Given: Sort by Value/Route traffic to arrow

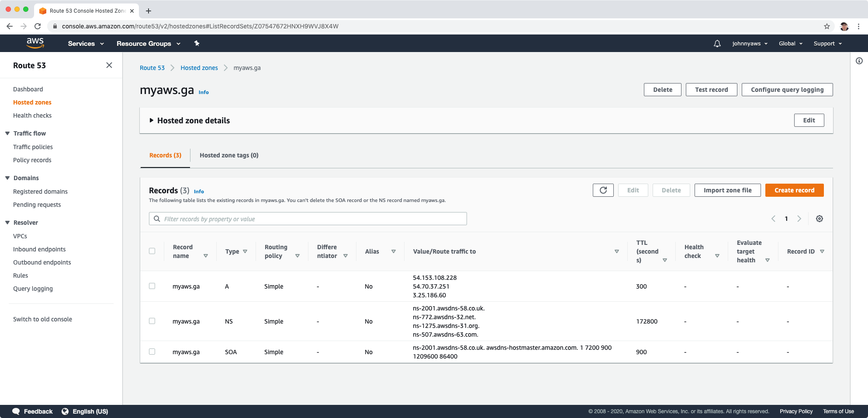Looking at the screenshot, I should (x=617, y=251).
